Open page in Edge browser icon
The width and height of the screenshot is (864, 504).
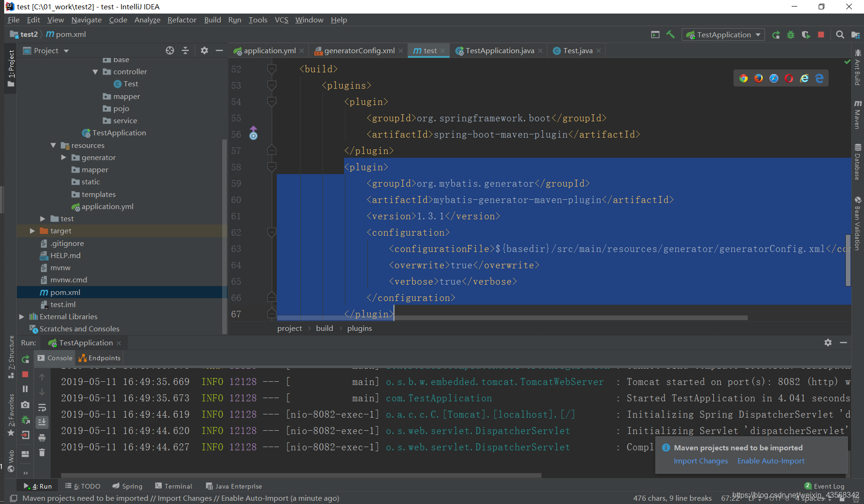(x=820, y=78)
